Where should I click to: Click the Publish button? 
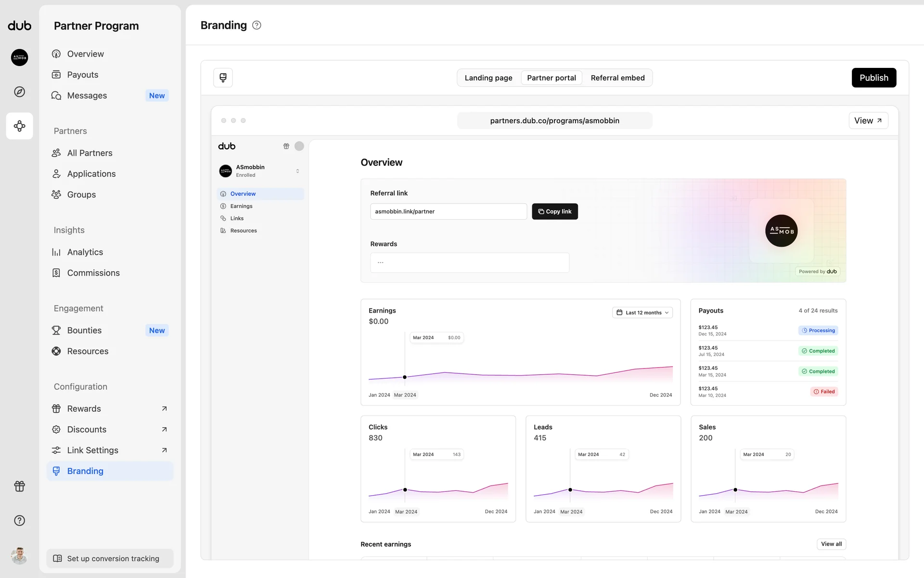tap(873, 78)
